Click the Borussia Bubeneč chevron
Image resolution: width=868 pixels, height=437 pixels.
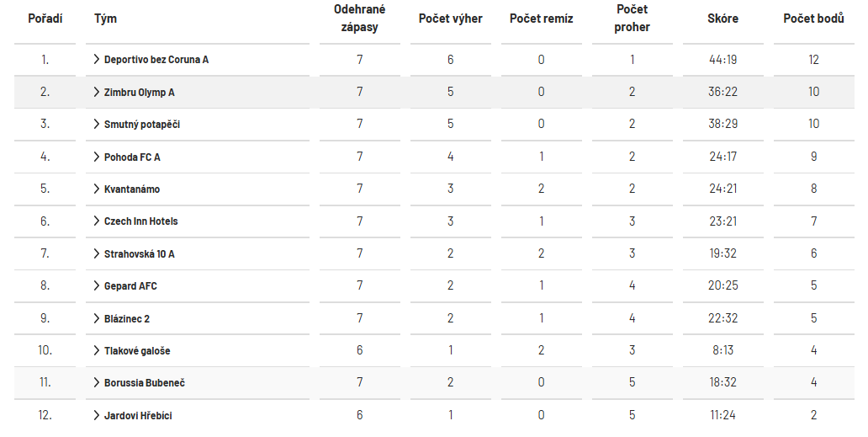(97, 383)
